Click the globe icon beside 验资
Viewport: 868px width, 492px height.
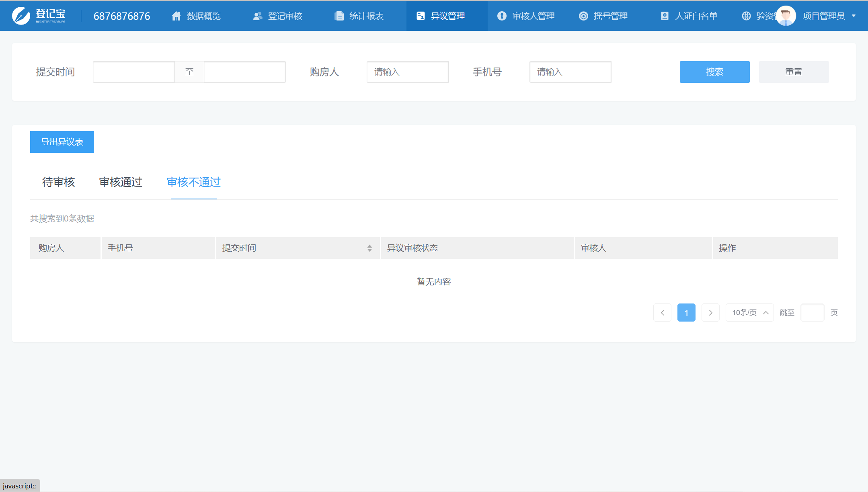(746, 16)
